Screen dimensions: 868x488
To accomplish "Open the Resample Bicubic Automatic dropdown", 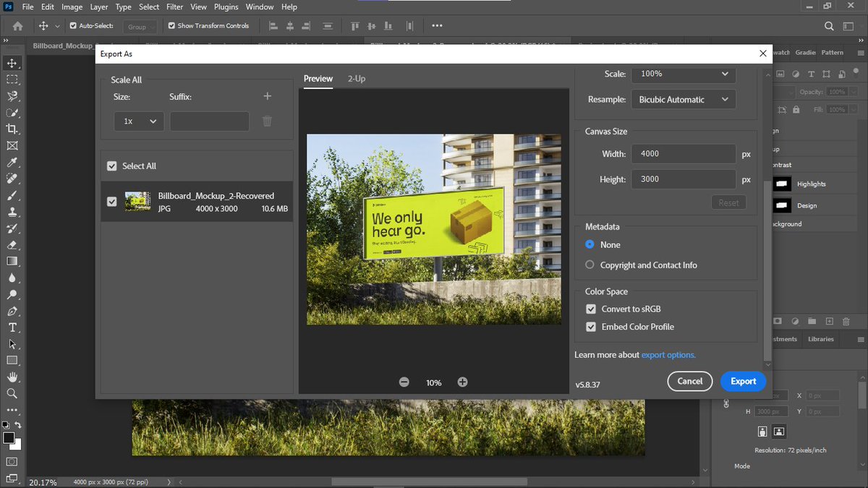I will 684,100.
